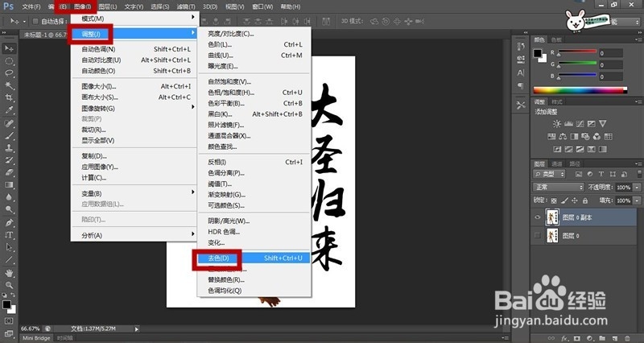This screenshot has height=343, width=644.
Task: Select the Crop tool
Action: [x=9, y=97]
